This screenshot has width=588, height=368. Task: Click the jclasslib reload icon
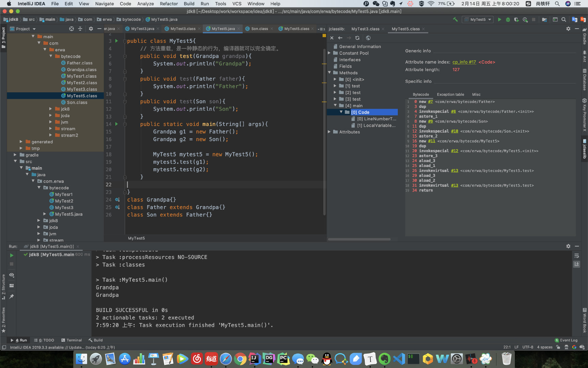pyautogui.click(x=357, y=38)
